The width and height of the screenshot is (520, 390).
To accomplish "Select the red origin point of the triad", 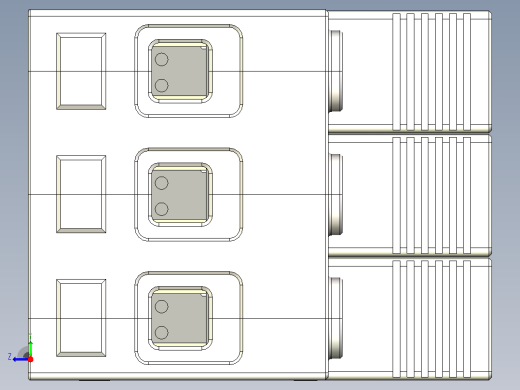I will [31, 359].
